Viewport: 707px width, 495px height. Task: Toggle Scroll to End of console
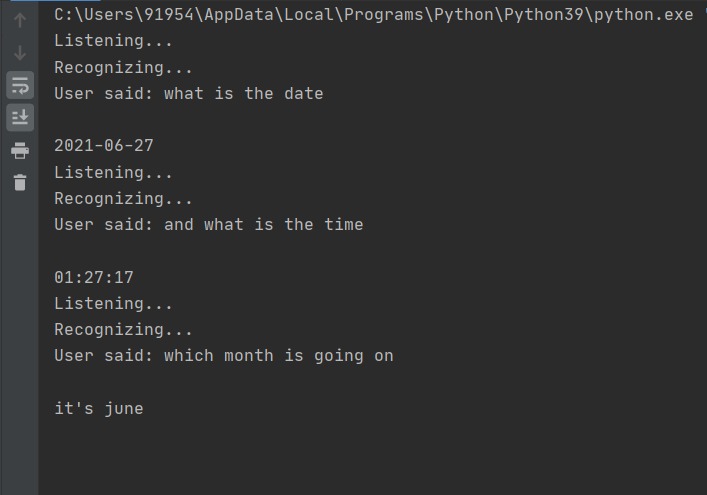19,117
